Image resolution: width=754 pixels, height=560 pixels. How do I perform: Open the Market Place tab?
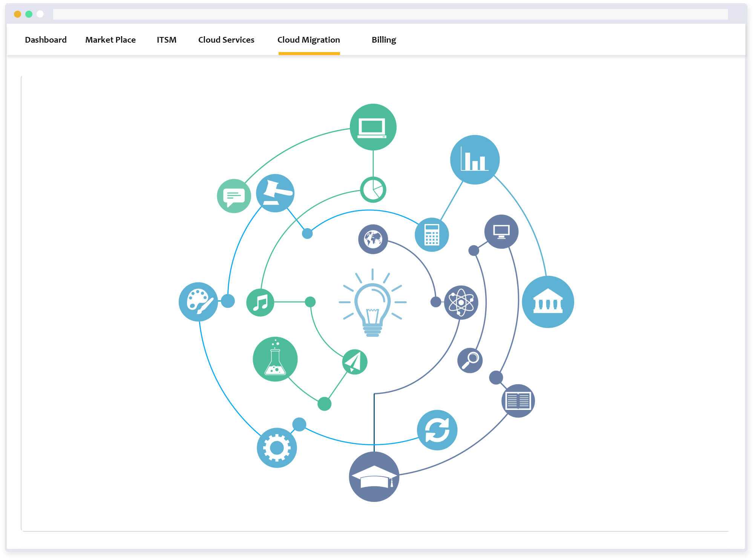[111, 40]
